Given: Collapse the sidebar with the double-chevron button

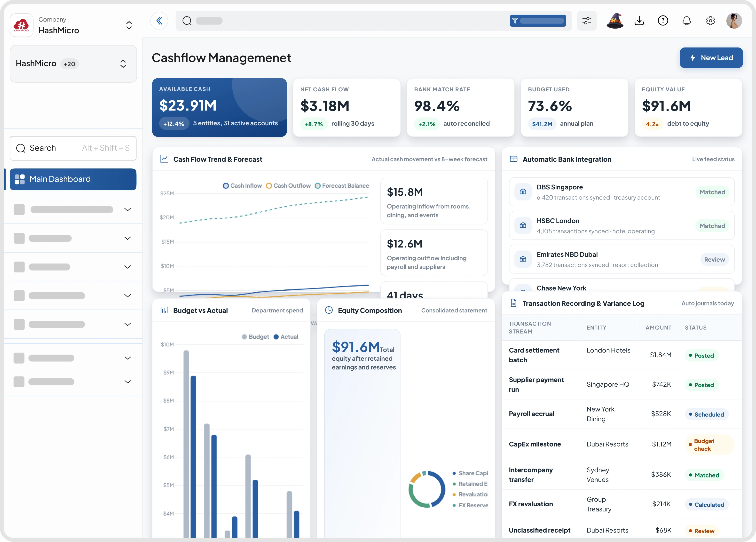Looking at the screenshot, I should click(x=159, y=21).
